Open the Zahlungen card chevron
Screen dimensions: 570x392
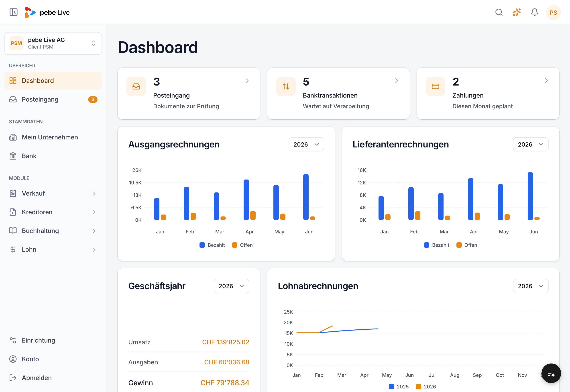(546, 81)
